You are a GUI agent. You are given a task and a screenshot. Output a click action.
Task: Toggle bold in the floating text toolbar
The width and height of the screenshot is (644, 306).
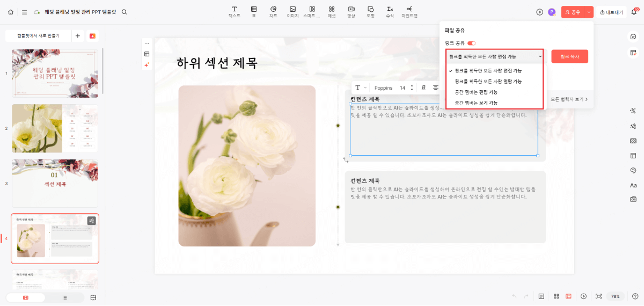tap(423, 88)
